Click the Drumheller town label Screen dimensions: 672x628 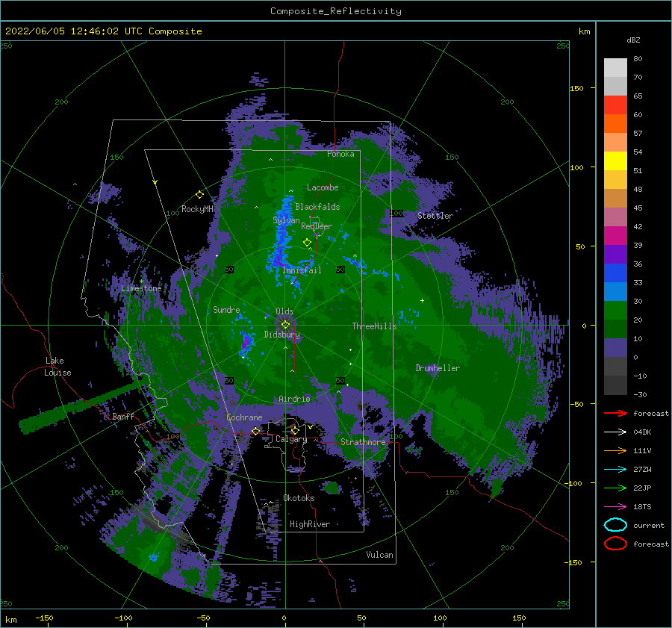tap(438, 368)
